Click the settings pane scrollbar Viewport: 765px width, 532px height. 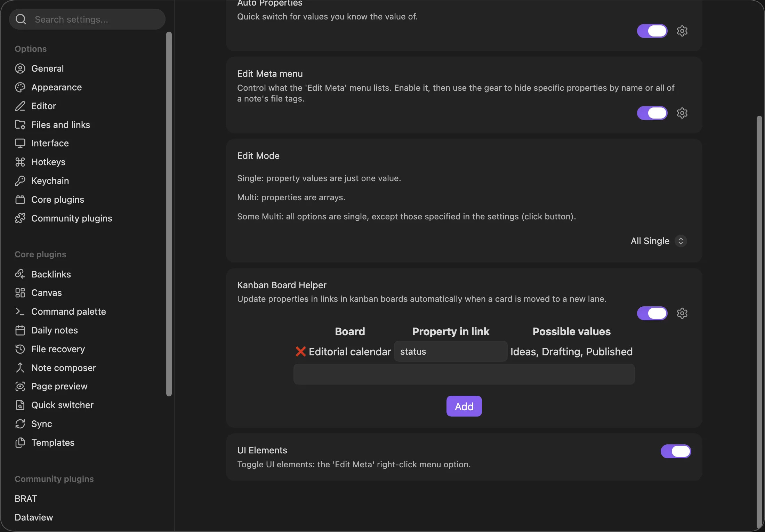coord(759,322)
